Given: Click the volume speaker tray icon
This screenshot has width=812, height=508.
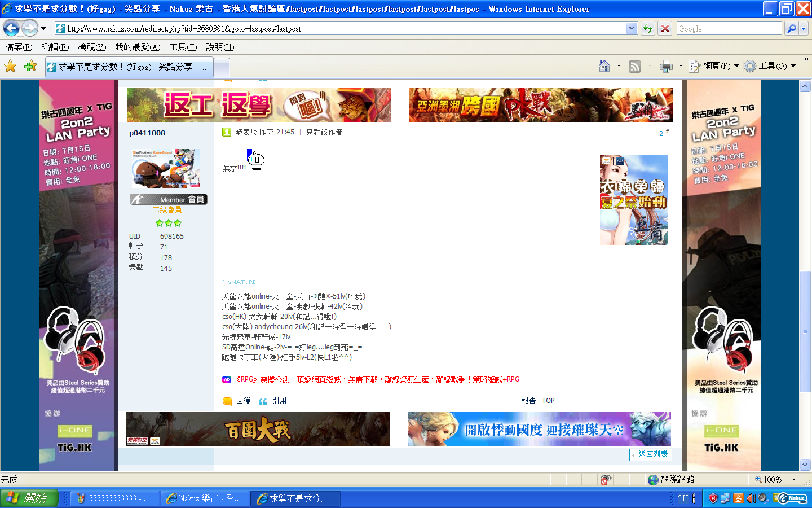Looking at the screenshot, I should [751, 498].
